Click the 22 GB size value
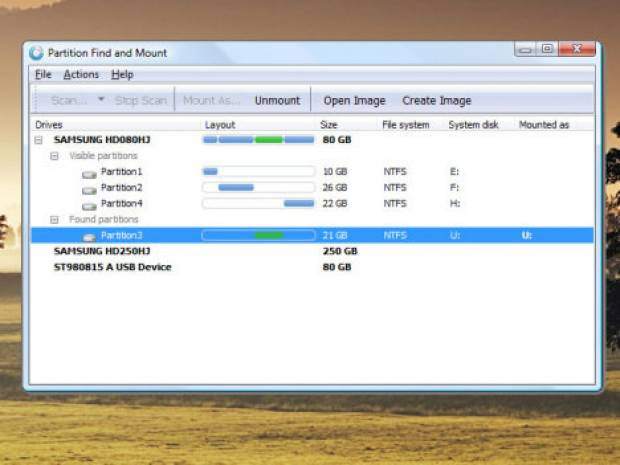620x465 pixels. 335,203
